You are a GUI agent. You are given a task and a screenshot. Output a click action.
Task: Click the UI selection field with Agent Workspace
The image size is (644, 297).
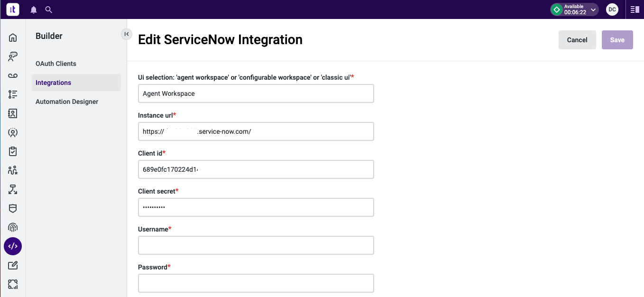click(x=256, y=93)
